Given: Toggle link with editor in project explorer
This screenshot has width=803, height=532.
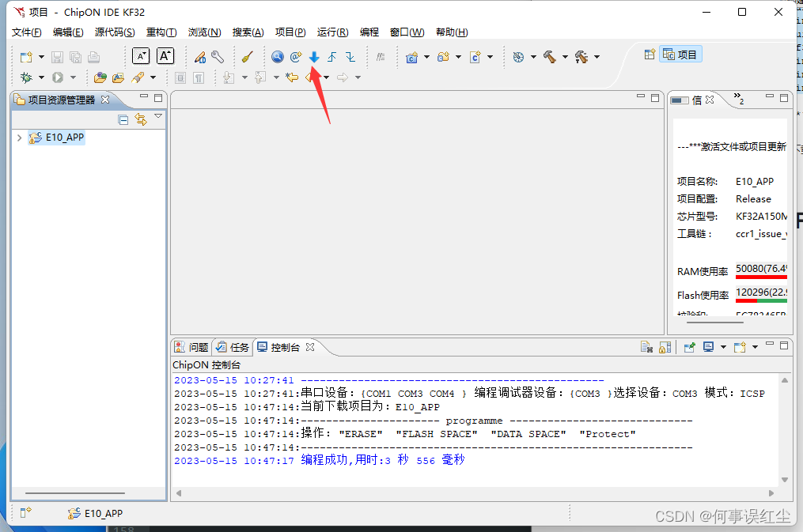Looking at the screenshot, I should [141, 119].
